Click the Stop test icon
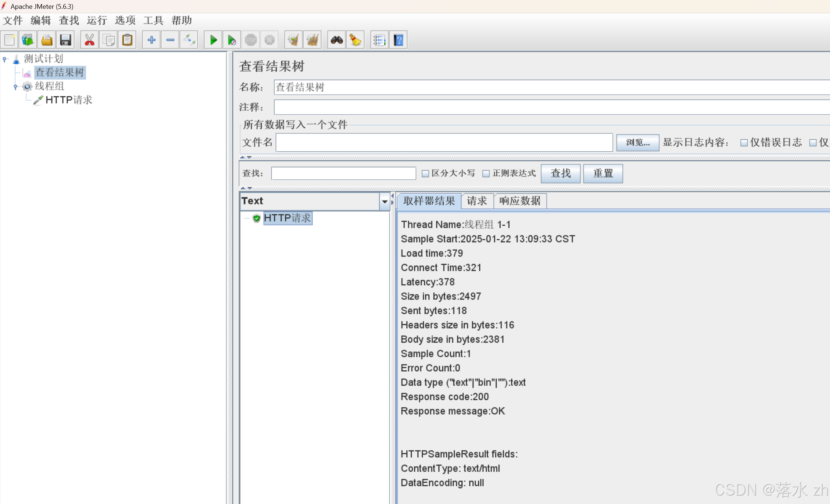The height and width of the screenshot is (504, 830). [x=251, y=40]
